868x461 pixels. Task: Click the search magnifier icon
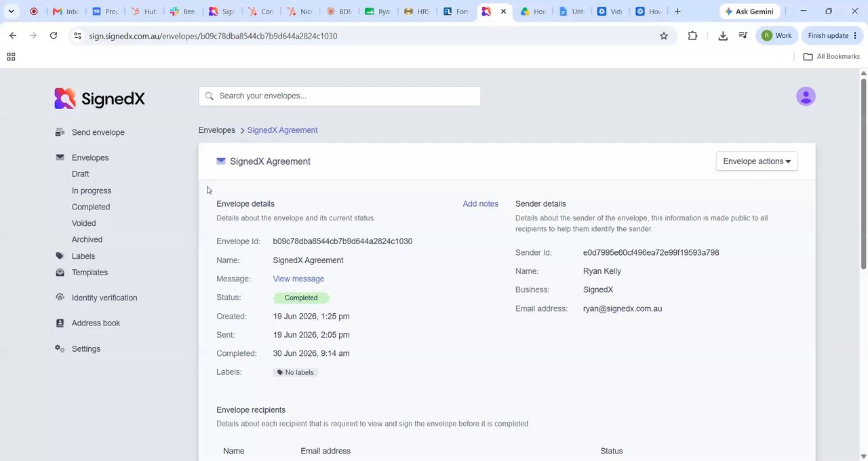point(210,96)
